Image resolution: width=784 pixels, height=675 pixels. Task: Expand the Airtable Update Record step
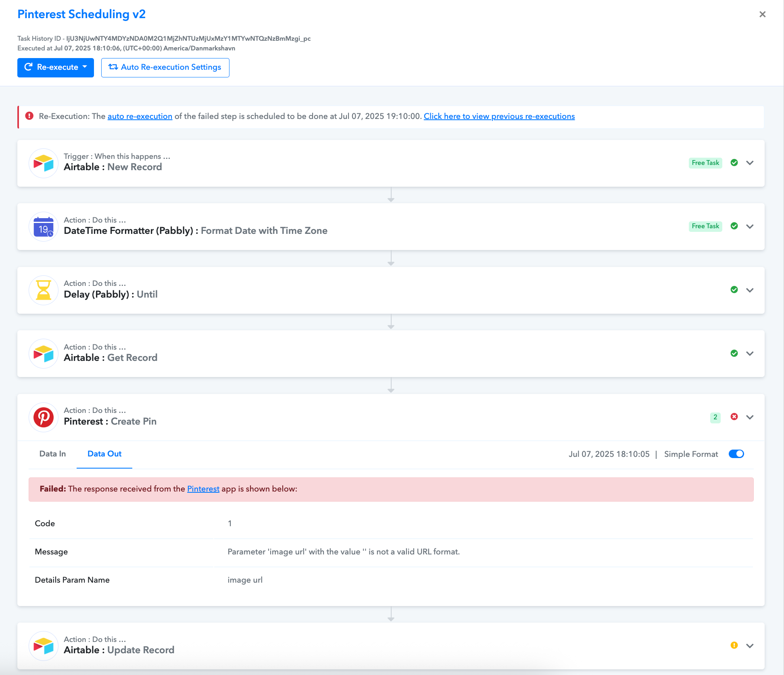pyautogui.click(x=750, y=646)
